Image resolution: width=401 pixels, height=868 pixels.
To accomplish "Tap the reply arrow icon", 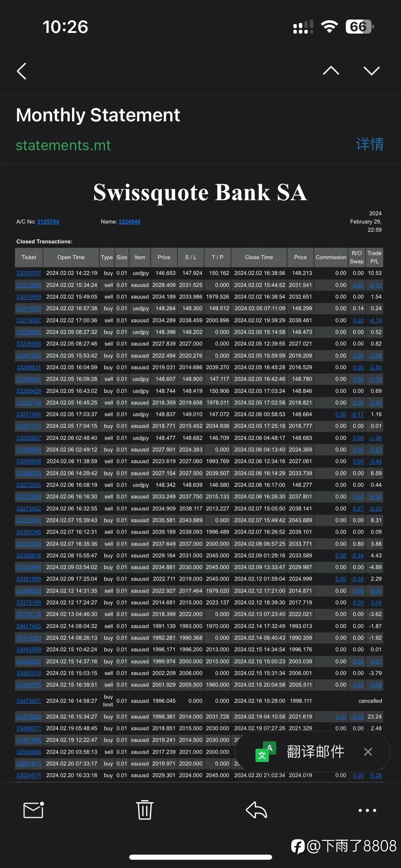I will click(x=256, y=810).
